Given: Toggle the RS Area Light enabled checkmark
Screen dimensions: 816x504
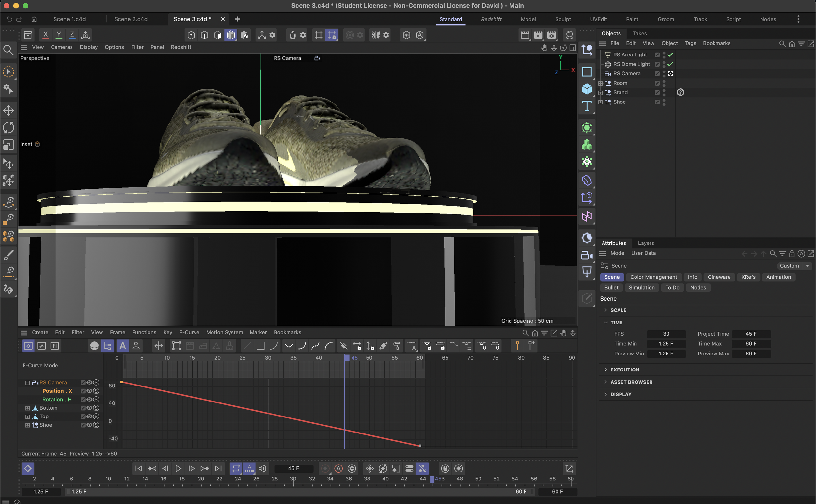Looking at the screenshot, I should tap(670, 55).
